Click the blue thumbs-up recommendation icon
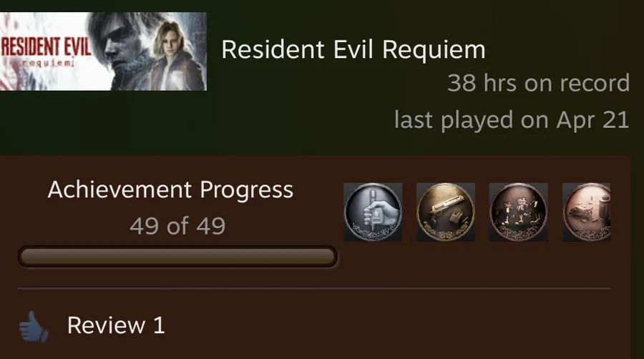The width and height of the screenshot is (644, 359). (34, 327)
